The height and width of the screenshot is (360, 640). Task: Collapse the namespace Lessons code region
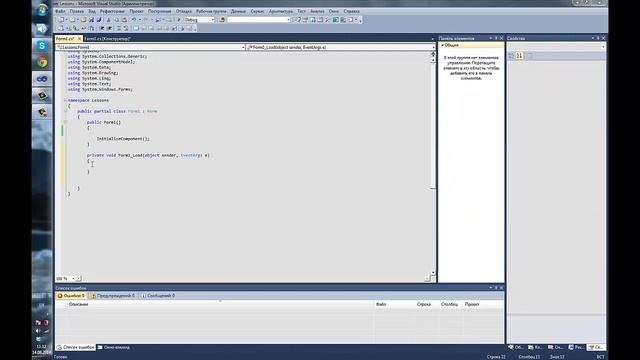point(65,100)
